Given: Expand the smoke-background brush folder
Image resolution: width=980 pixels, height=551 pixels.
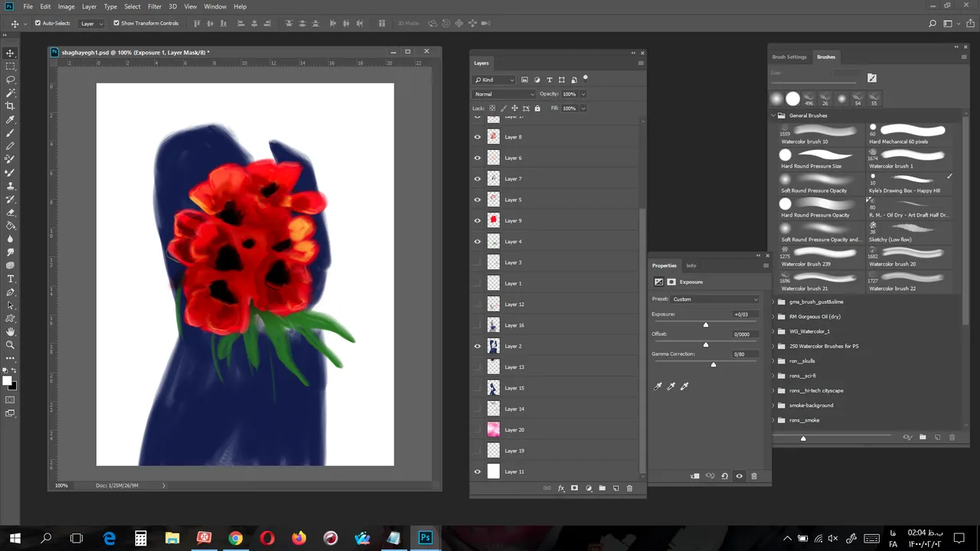Looking at the screenshot, I should 773,406.
